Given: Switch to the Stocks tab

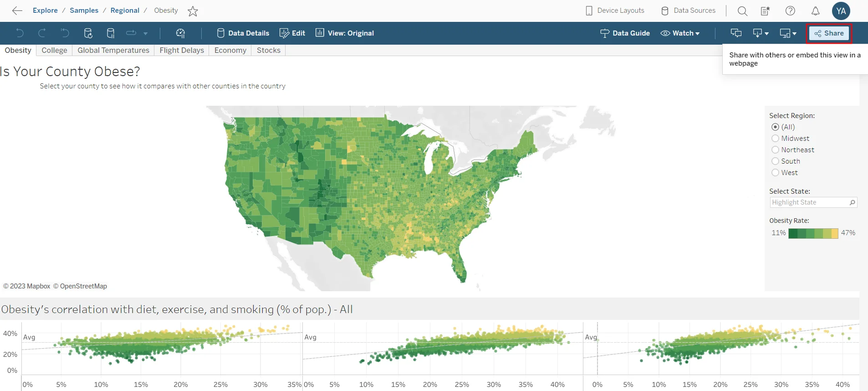Looking at the screenshot, I should tap(269, 50).
